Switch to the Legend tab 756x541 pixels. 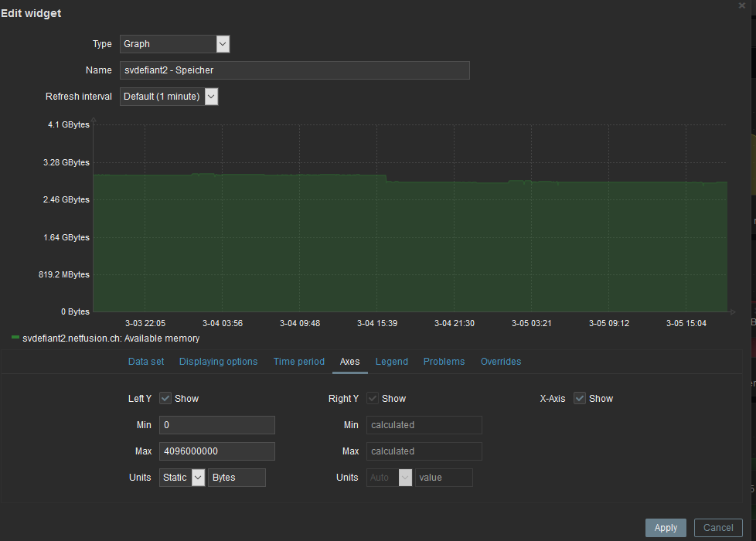[391, 362]
